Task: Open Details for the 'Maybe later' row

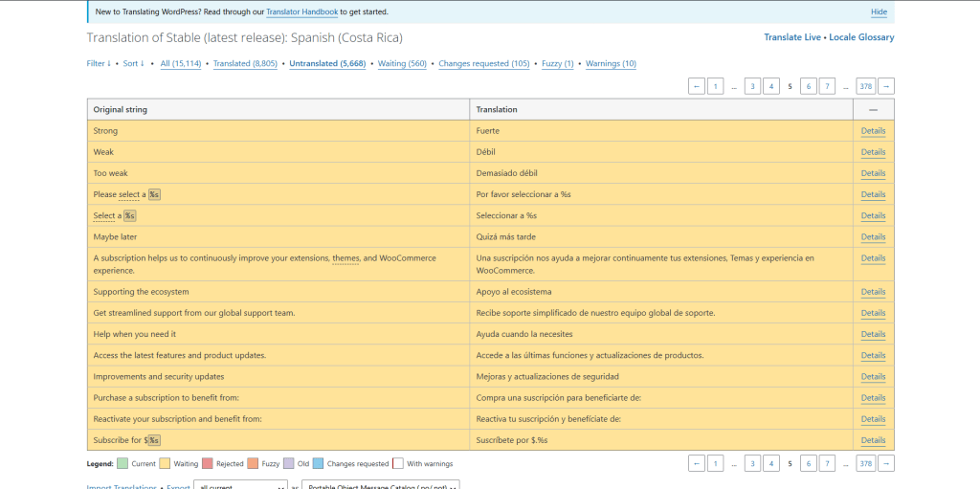Action: point(873,237)
